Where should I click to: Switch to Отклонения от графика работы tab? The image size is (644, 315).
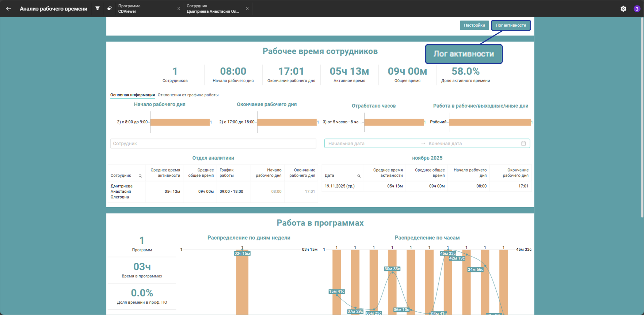188,95
